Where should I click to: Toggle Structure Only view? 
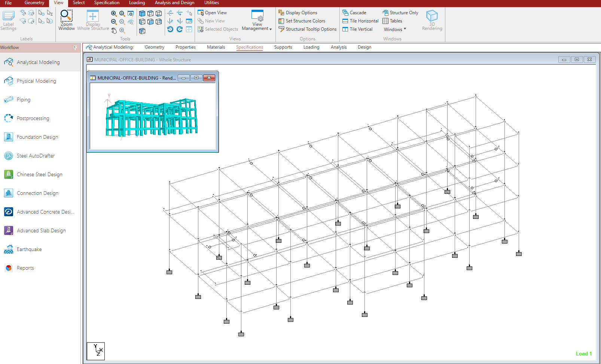click(x=400, y=13)
